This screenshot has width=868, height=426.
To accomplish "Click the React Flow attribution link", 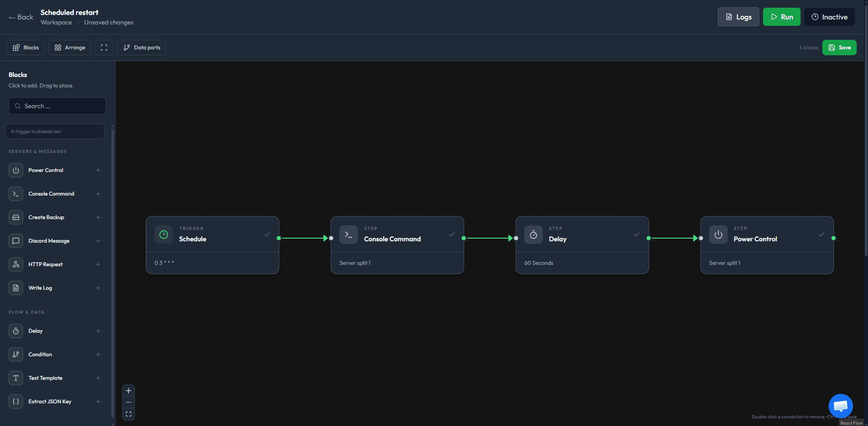I will point(852,423).
